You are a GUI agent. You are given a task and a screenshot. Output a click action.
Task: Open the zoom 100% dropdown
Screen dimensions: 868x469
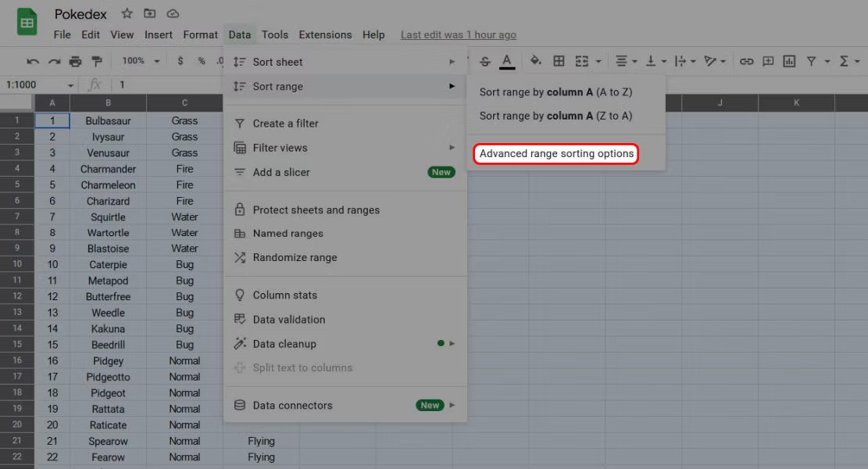click(x=141, y=61)
